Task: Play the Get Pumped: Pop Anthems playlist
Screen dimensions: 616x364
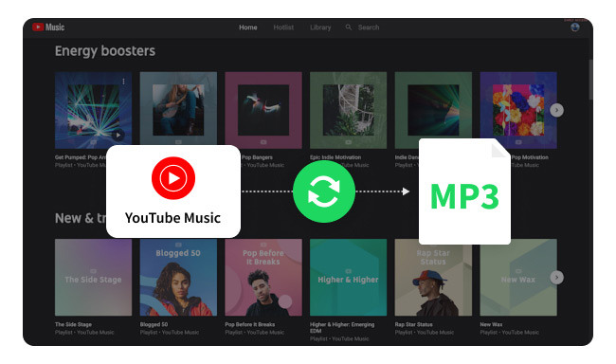Action: tap(118, 135)
